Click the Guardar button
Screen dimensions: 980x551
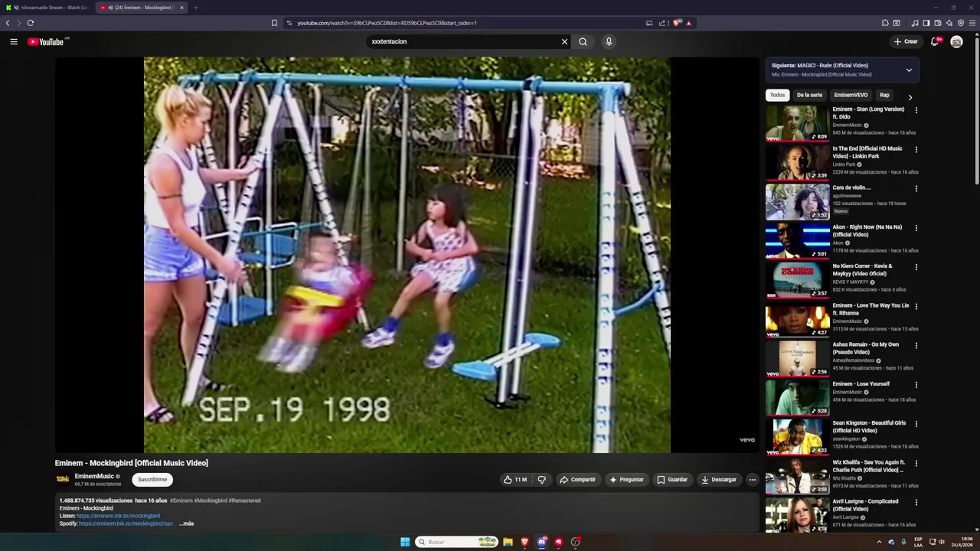[672, 480]
